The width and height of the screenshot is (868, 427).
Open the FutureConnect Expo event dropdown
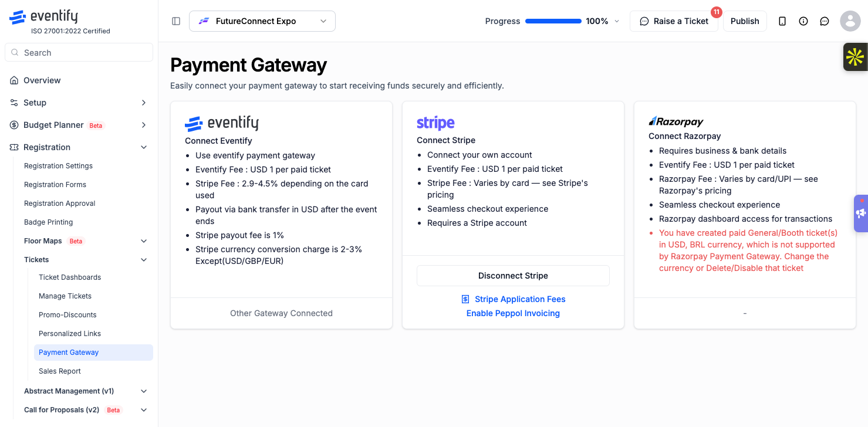pos(262,21)
